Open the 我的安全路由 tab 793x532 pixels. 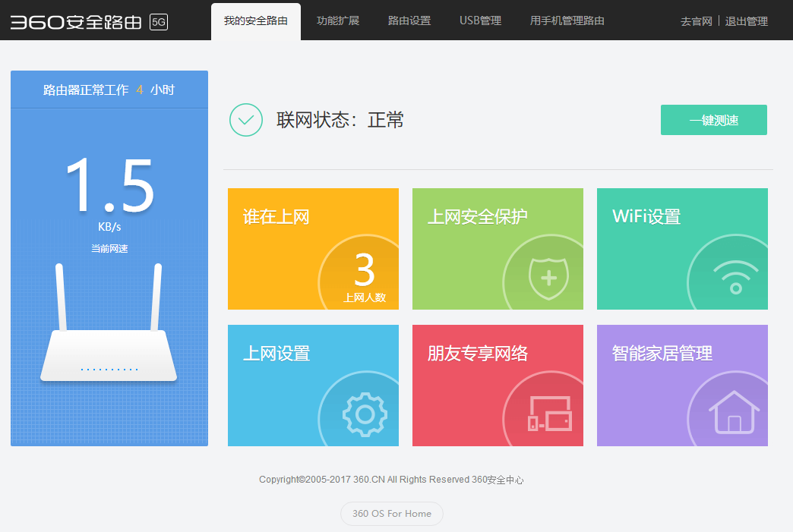coord(256,21)
